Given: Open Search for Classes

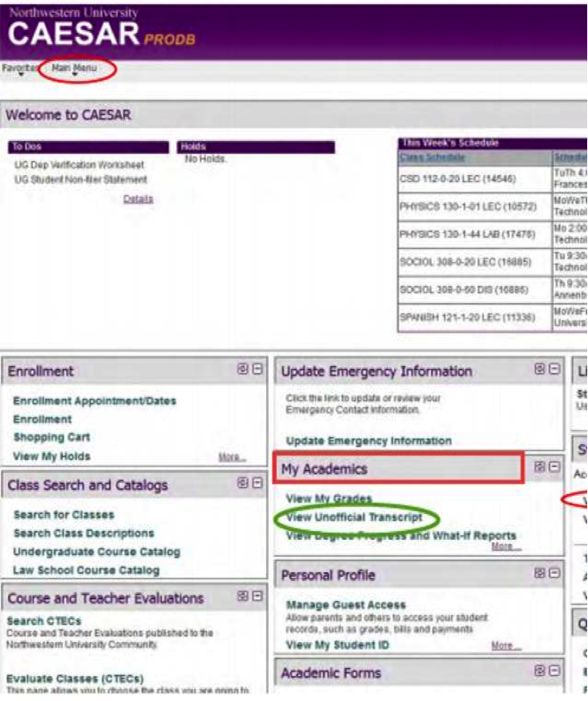Looking at the screenshot, I should (x=64, y=515).
